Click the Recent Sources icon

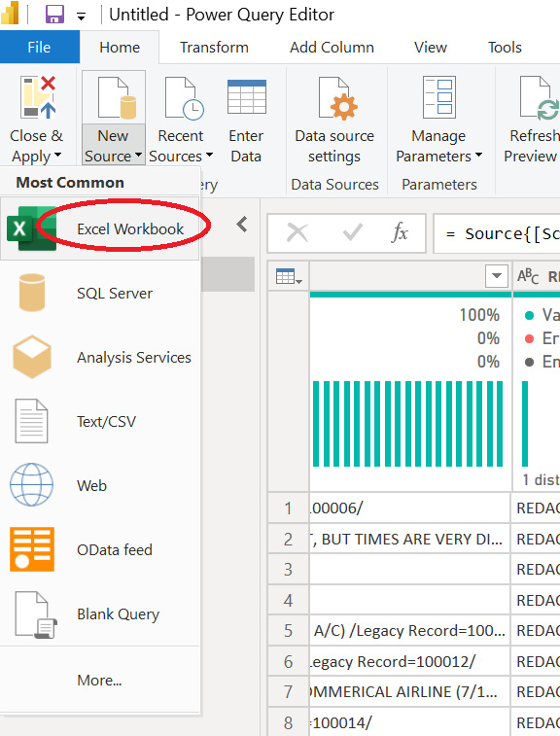point(184,97)
